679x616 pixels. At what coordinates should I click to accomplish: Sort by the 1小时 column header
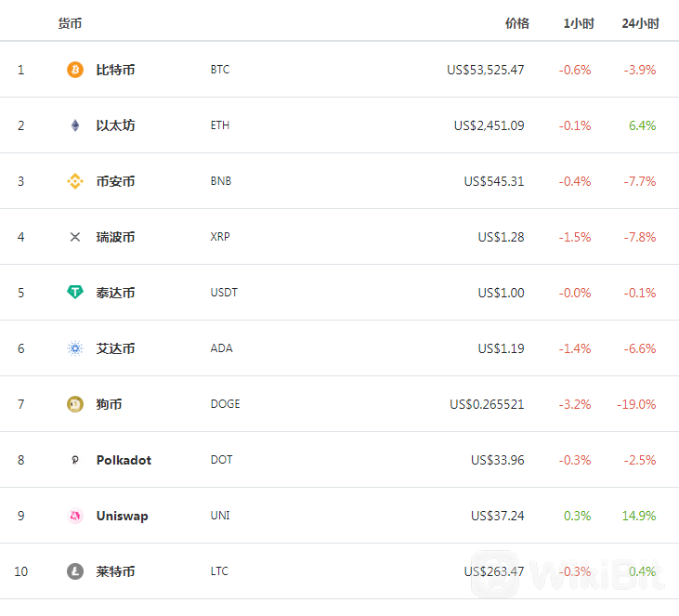578,23
